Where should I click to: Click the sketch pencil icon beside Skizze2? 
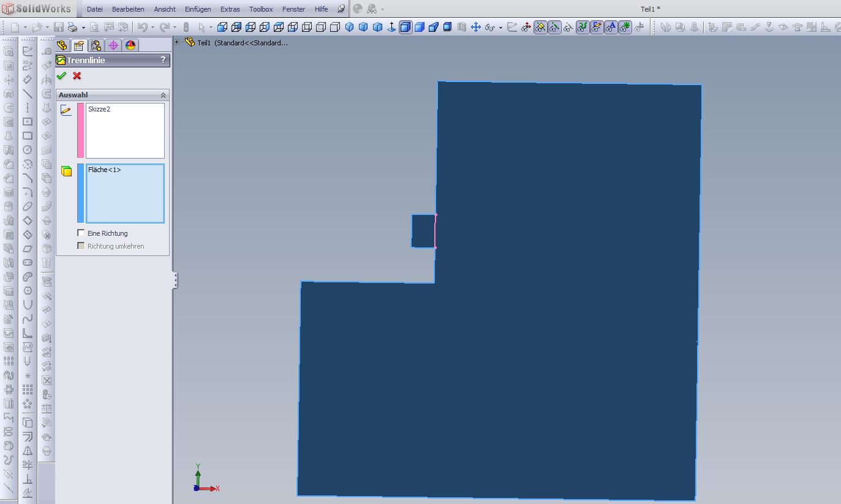(x=66, y=110)
